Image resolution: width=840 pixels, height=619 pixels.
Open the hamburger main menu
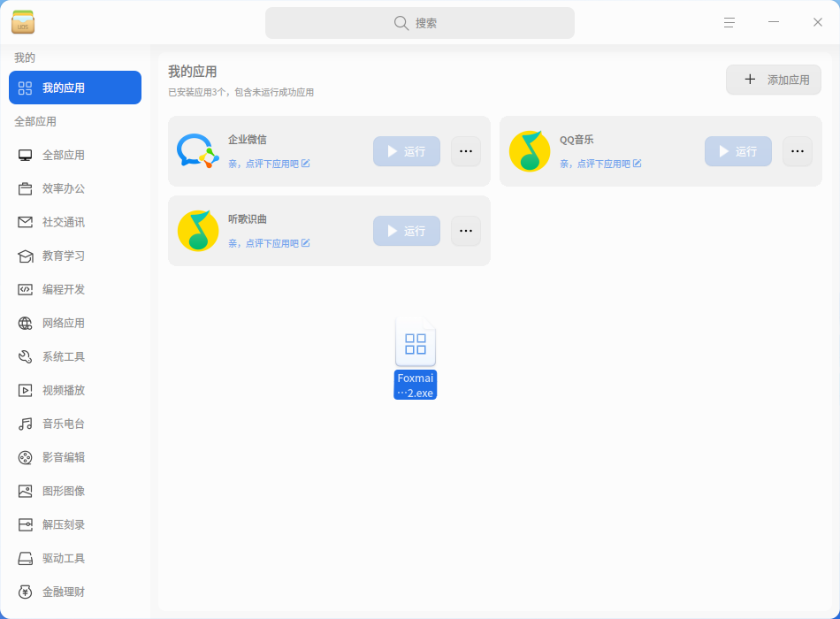729,23
